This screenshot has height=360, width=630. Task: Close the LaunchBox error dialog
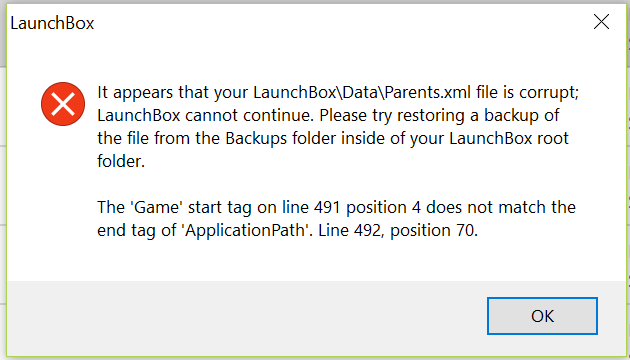click(x=601, y=22)
